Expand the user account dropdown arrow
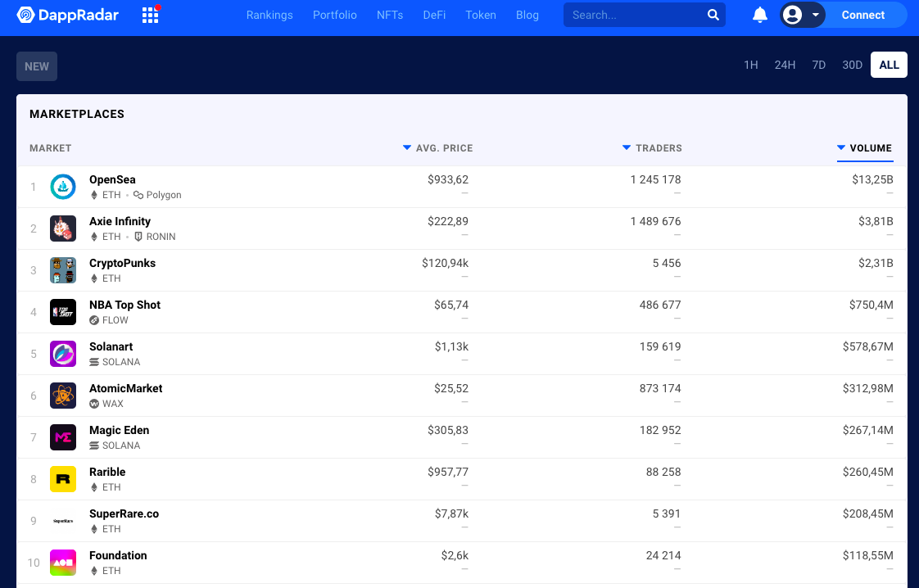Image resolution: width=919 pixels, height=588 pixels. (816, 15)
